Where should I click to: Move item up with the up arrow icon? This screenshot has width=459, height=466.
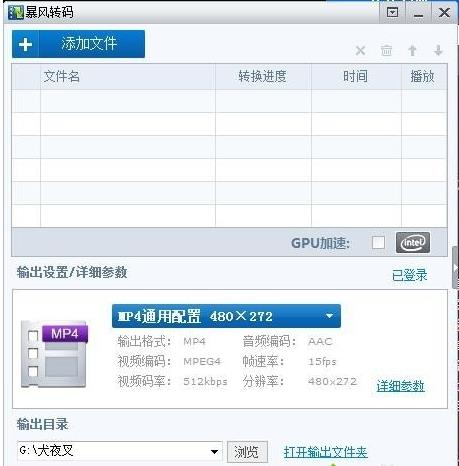[412, 51]
